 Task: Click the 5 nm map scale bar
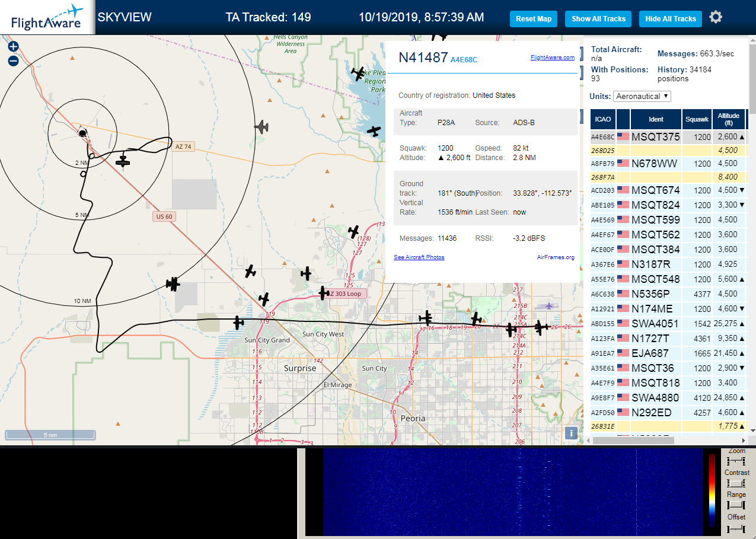(50, 435)
